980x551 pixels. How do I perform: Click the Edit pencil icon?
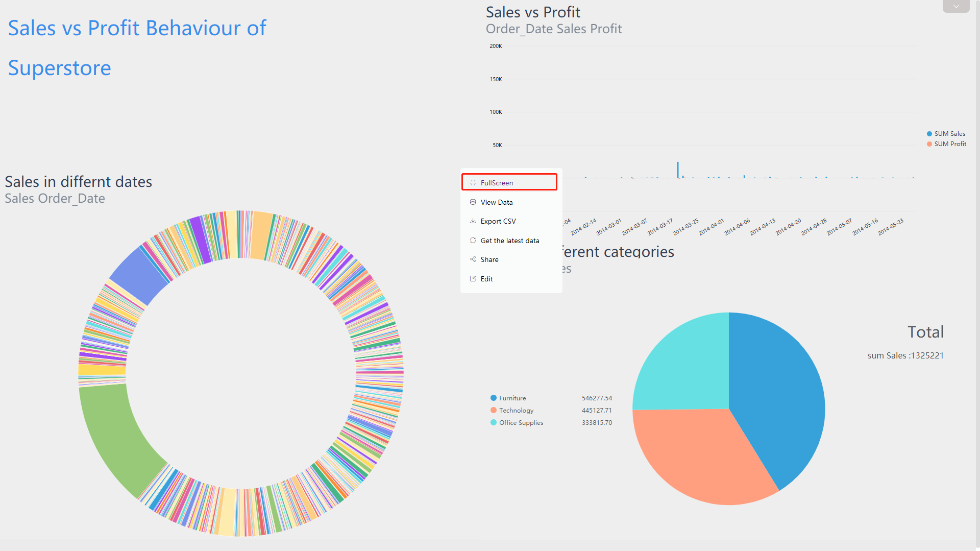pos(473,279)
